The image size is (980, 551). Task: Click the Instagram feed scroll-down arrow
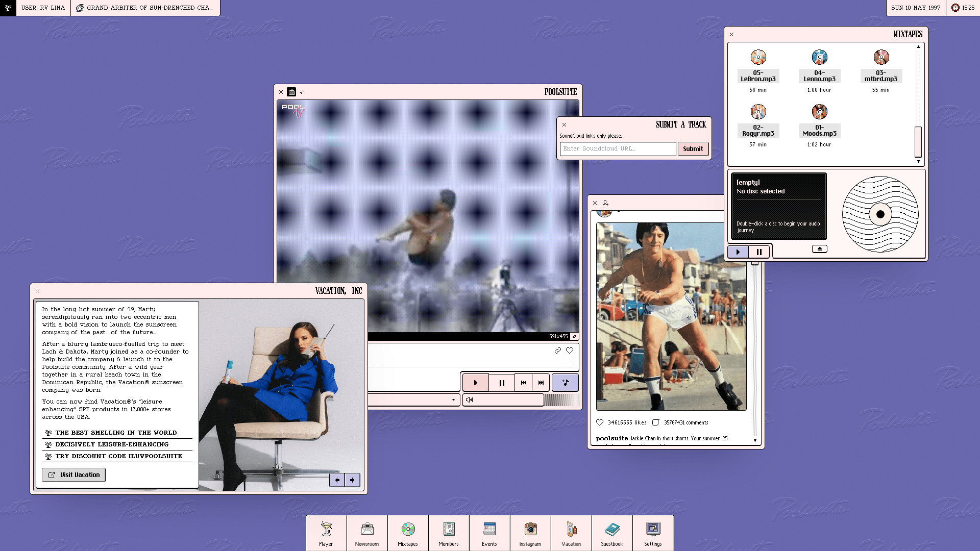[755, 440]
